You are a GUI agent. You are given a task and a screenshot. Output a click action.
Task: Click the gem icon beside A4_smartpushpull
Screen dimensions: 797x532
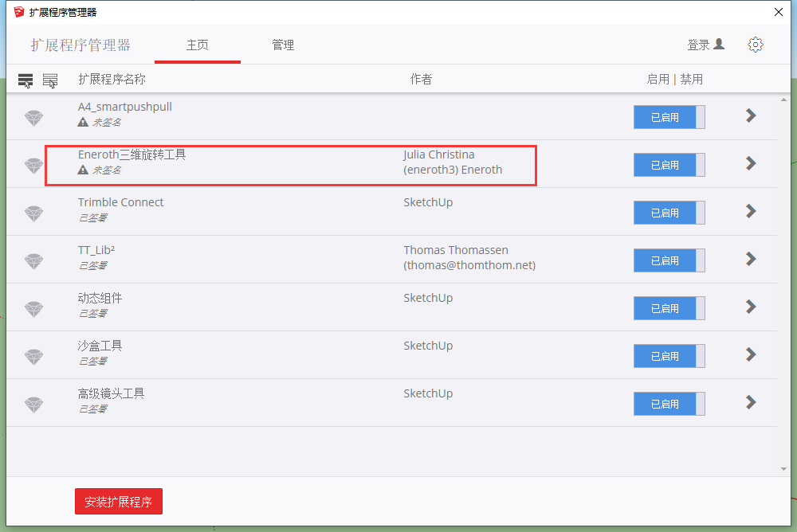[x=34, y=119]
